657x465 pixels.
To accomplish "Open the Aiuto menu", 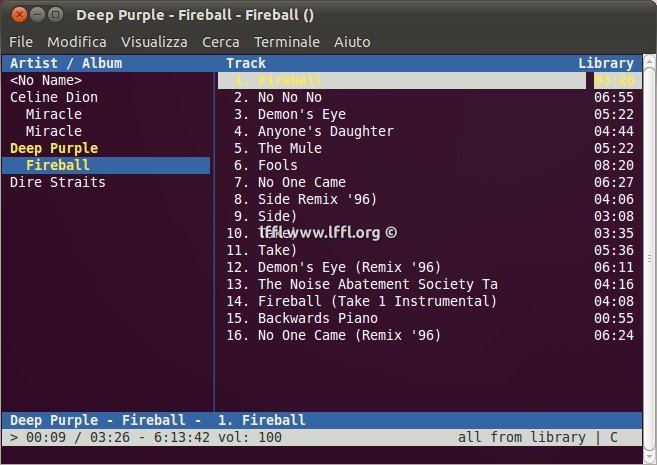I will (352, 42).
